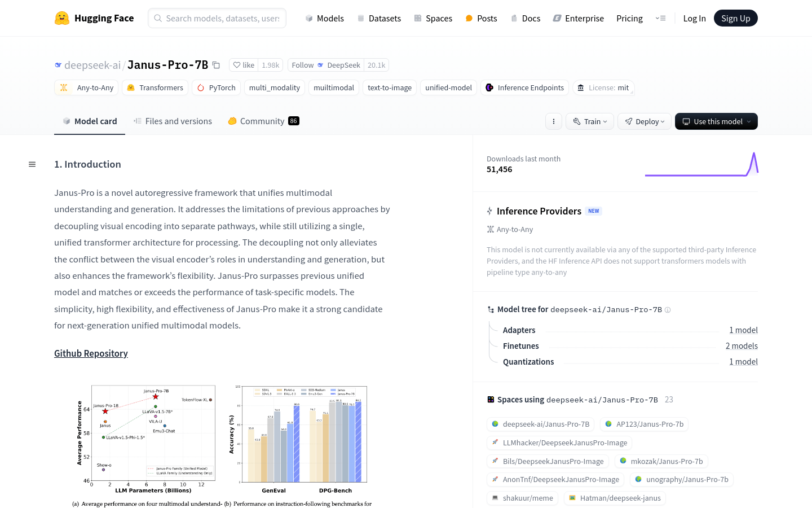Screen dimensions: 812x508
Task: Follow the DeepSeek organization
Action: point(325,65)
